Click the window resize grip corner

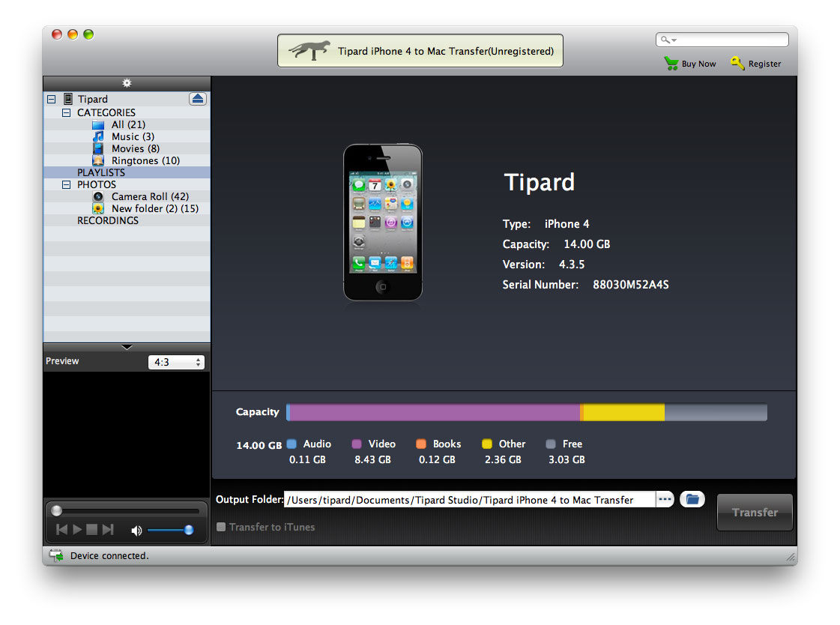coord(791,558)
